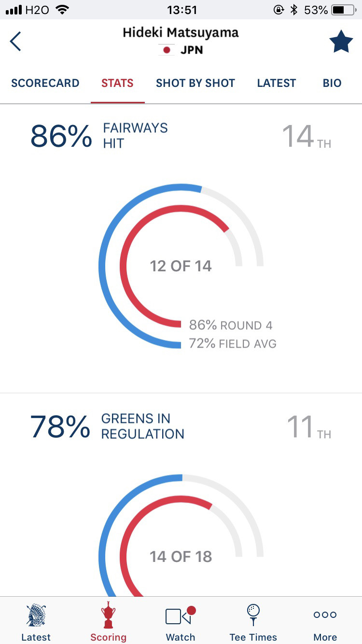Viewport: 362px width, 644px height.
Task: Tap the 14th ranking for fairways
Action: click(x=306, y=137)
